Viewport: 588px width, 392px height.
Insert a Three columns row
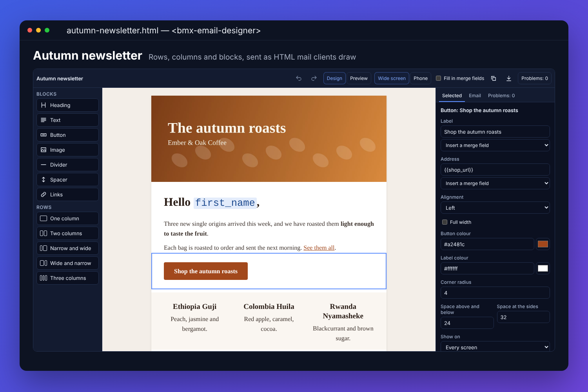(67, 278)
